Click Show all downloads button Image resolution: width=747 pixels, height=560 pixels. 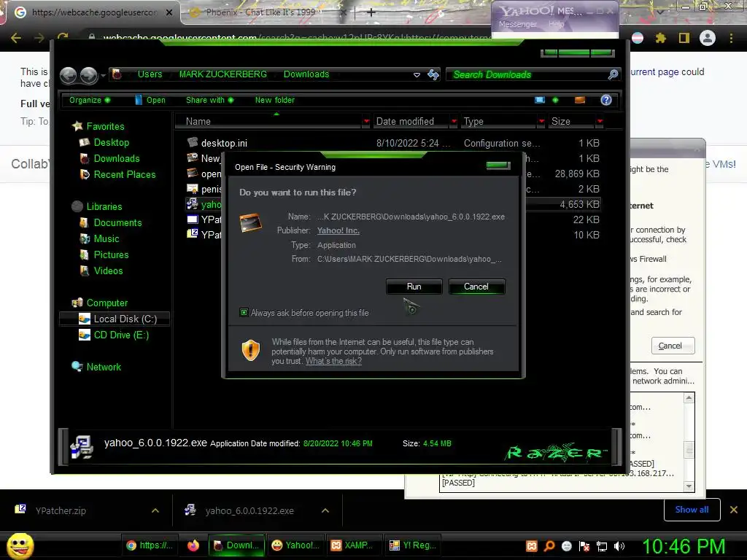click(692, 510)
